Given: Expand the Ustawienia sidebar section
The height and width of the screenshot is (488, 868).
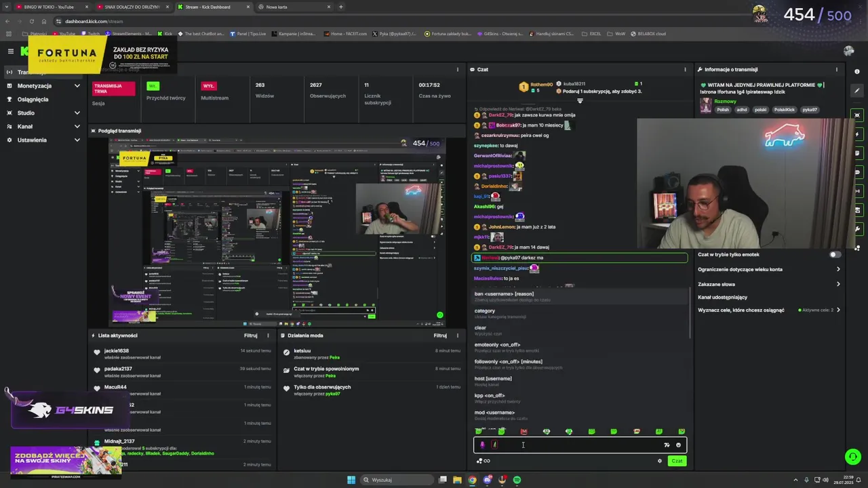Looking at the screenshot, I should click(43, 140).
